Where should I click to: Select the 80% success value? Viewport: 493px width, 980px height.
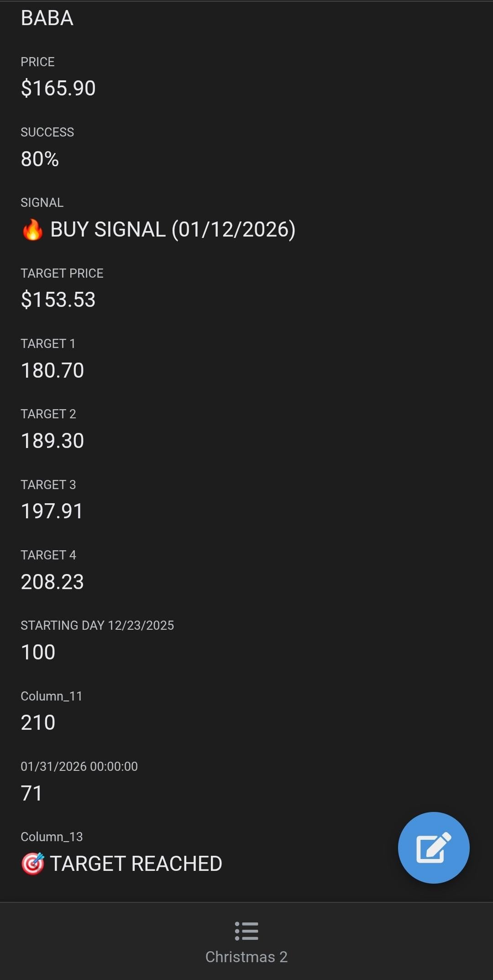click(x=40, y=159)
